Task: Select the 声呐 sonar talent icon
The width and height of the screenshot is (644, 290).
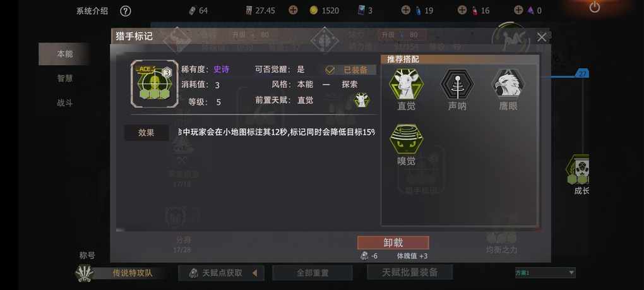Action: coord(457,84)
